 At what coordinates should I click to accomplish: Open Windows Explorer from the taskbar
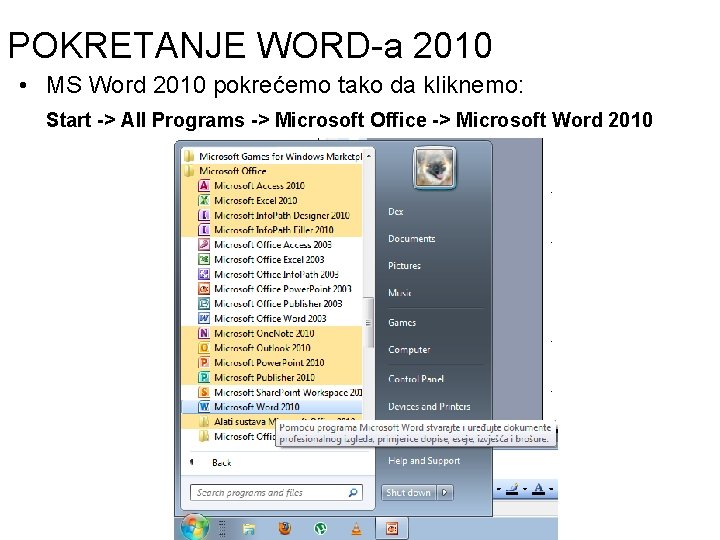[x=248, y=529]
